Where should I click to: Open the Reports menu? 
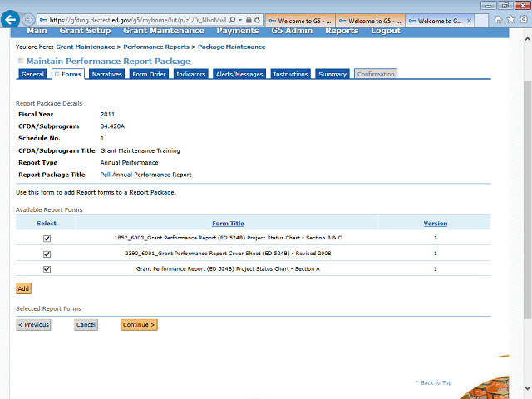click(342, 31)
